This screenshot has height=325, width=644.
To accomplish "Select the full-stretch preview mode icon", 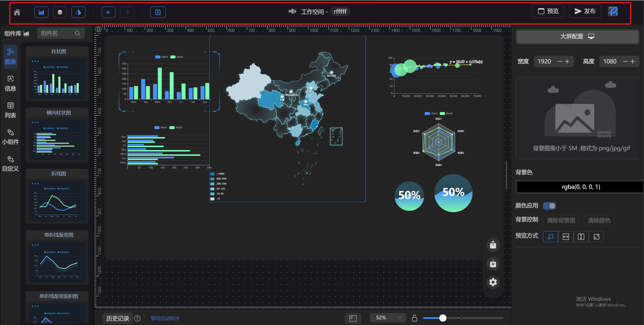I will pos(596,237).
